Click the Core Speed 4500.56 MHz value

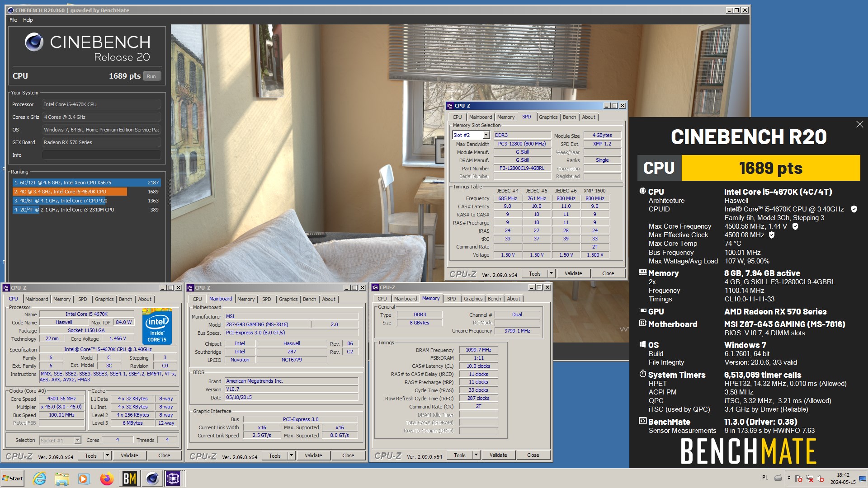pos(61,399)
